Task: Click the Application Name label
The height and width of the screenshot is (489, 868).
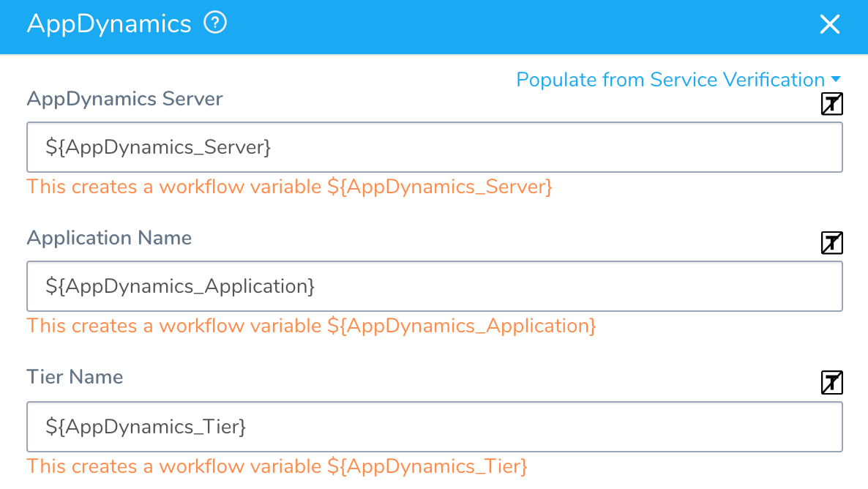Action: 109,238
